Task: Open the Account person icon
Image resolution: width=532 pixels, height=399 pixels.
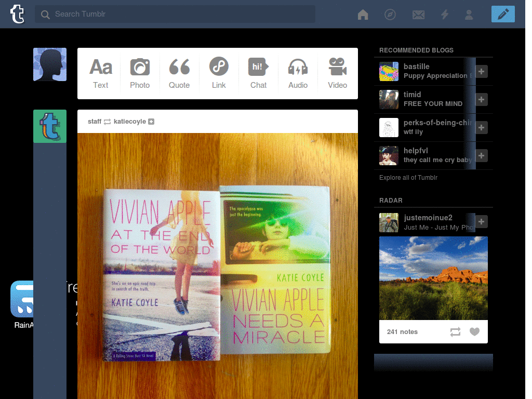Action: [x=469, y=14]
